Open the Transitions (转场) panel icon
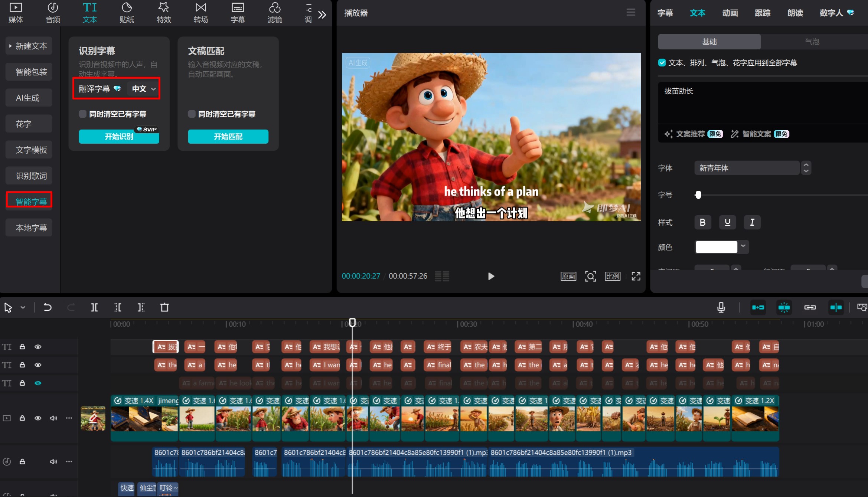 200,13
